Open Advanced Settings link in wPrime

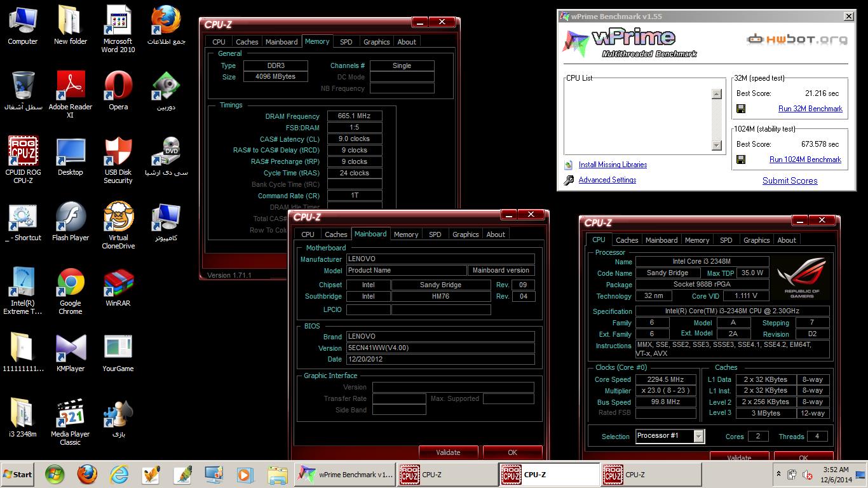click(x=607, y=180)
